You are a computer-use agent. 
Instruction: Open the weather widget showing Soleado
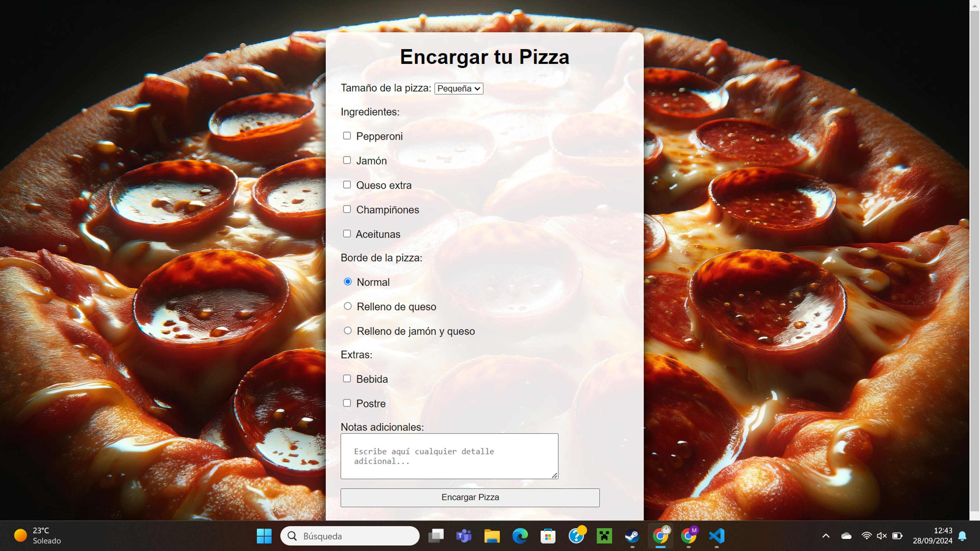click(38, 536)
